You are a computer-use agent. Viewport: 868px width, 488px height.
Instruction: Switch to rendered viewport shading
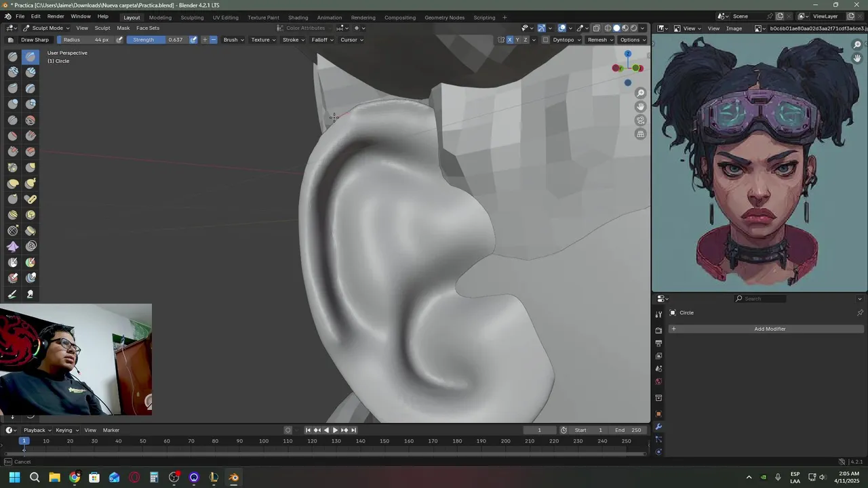point(634,28)
